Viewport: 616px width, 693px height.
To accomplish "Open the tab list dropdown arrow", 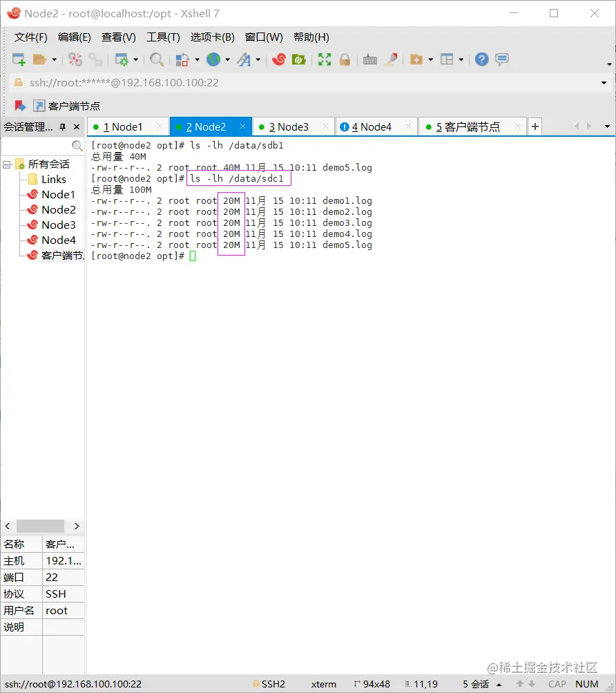I will [x=607, y=127].
